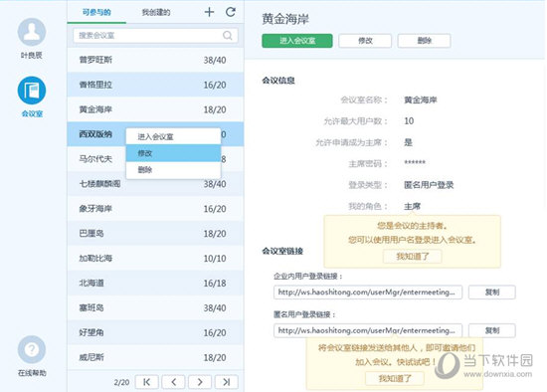The image size is (547, 392).
Task: Go to next page of list
Action: (200, 382)
